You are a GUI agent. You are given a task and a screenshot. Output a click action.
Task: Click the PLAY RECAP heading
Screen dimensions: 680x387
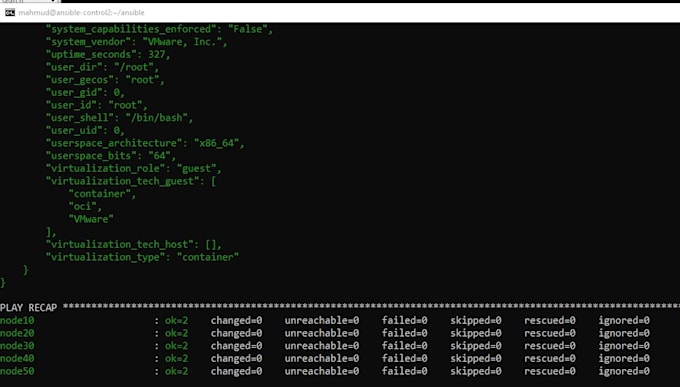pos(29,308)
